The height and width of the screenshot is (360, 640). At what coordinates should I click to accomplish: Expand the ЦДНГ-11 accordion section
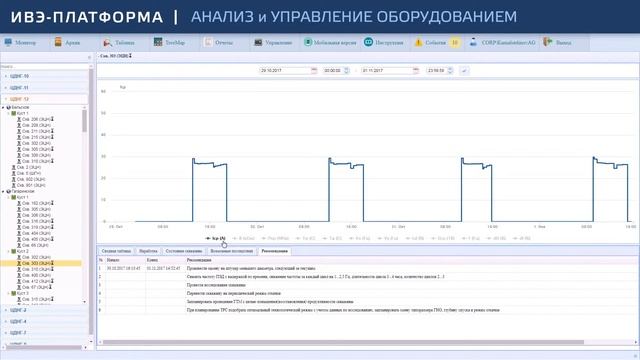pyautogui.click(x=44, y=88)
